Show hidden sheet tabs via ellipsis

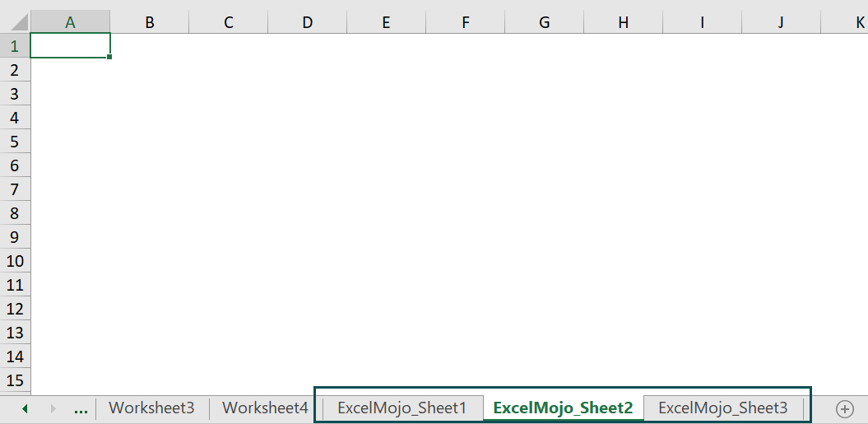pos(81,408)
